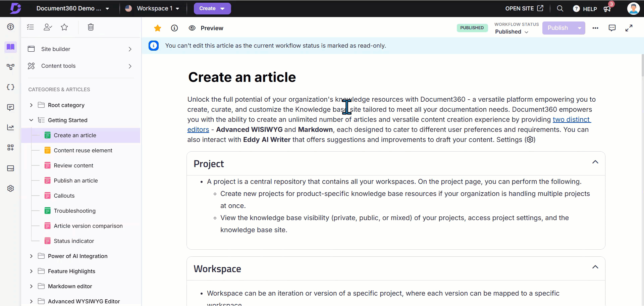Click the PUBLISHED status badge
The image size is (644, 306).
click(472, 28)
